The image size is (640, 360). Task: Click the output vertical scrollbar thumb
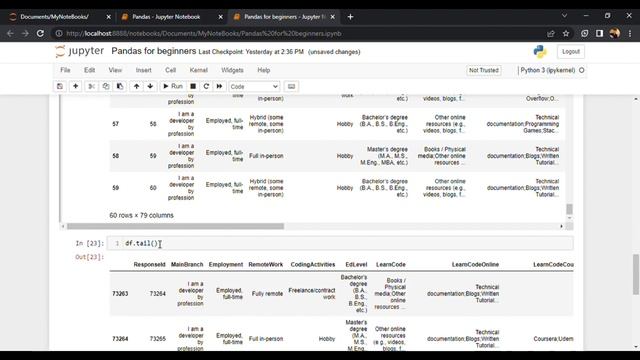(x=569, y=209)
